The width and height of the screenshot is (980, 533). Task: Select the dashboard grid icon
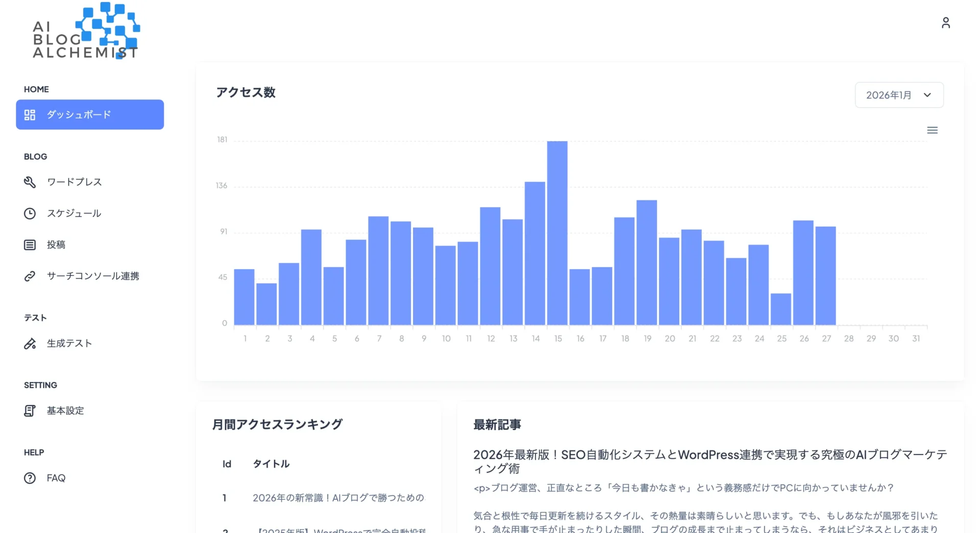pos(30,115)
